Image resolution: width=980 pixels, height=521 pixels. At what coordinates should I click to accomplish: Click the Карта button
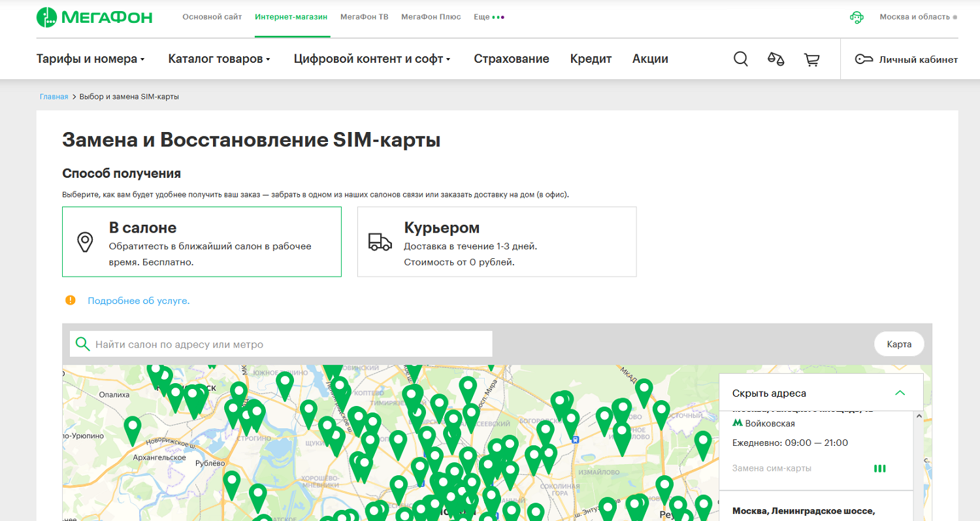[899, 344]
